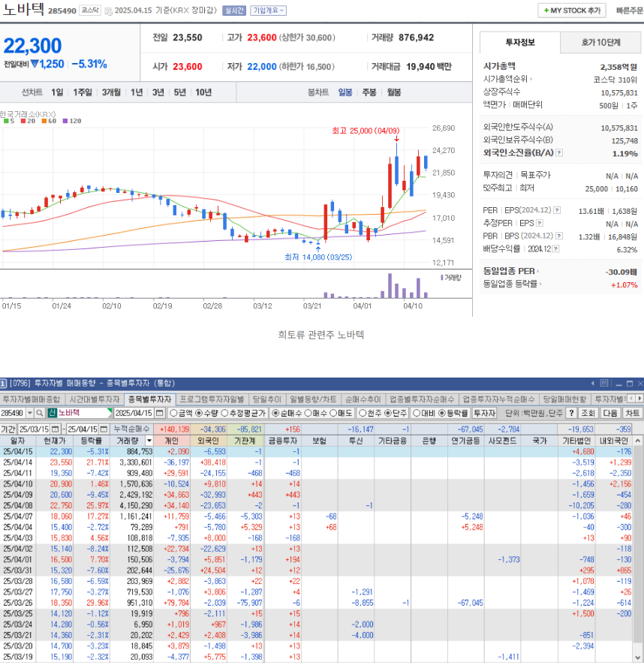
Task: Click the window number '1' icon in title bar
Action: (x=3, y=384)
